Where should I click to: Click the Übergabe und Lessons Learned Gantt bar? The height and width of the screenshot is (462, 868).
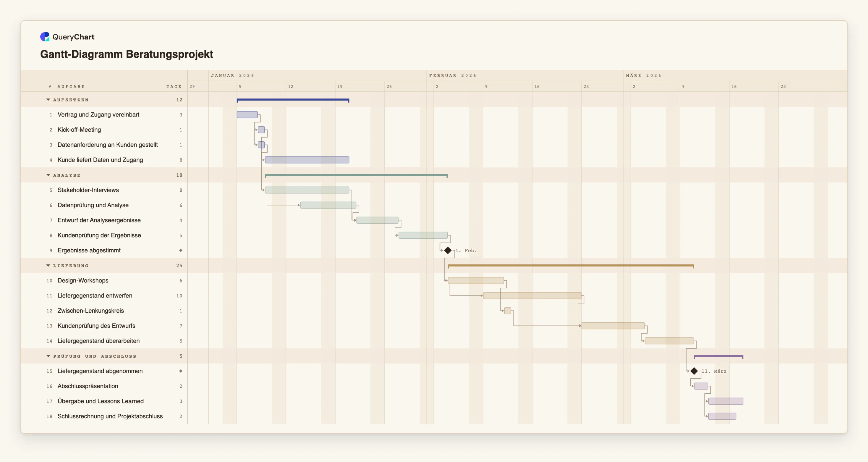[x=726, y=401]
